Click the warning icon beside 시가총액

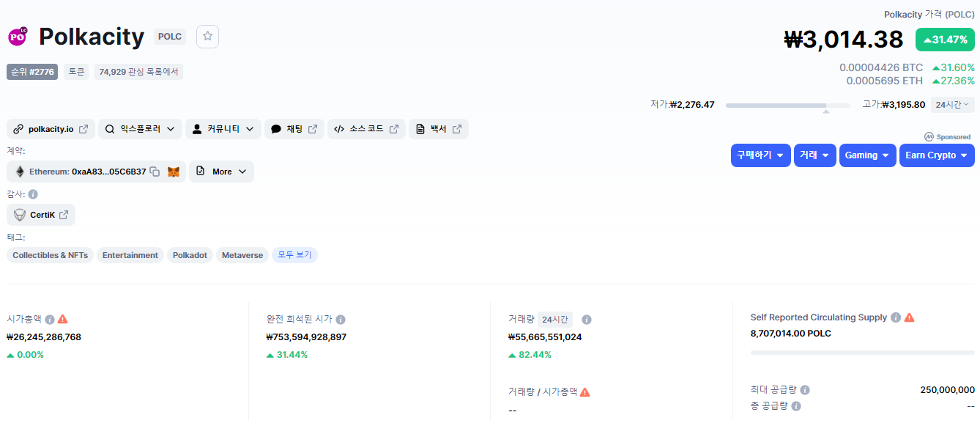click(x=63, y=319)
